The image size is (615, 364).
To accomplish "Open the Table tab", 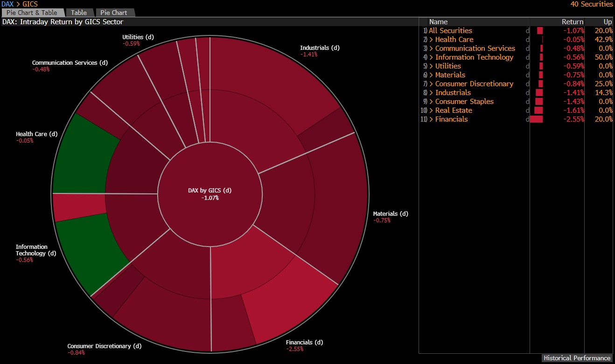I will click(x=79, y=13).
